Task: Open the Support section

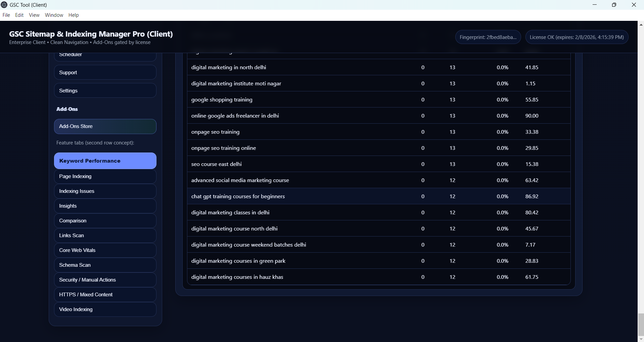Action: 105,73
